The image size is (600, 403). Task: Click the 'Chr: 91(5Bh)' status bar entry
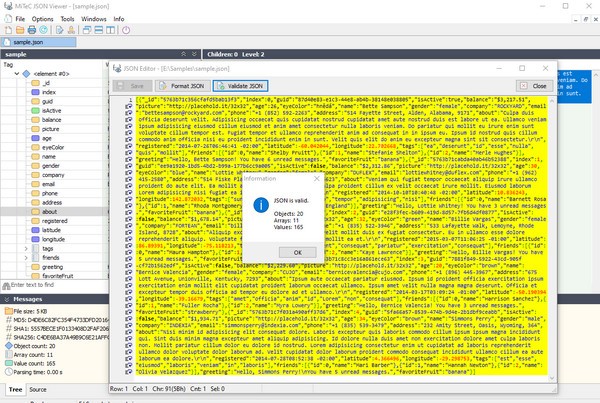click(x=169, y=389)
